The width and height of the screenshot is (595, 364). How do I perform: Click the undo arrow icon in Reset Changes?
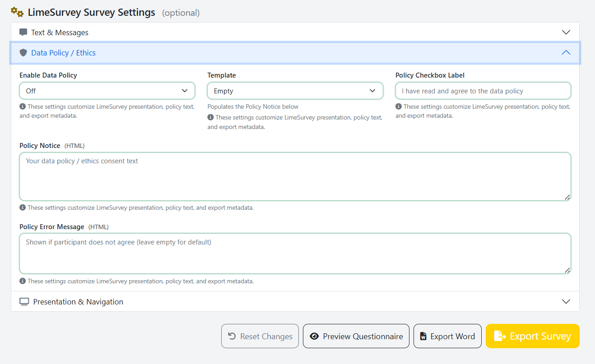coord(232,336)
